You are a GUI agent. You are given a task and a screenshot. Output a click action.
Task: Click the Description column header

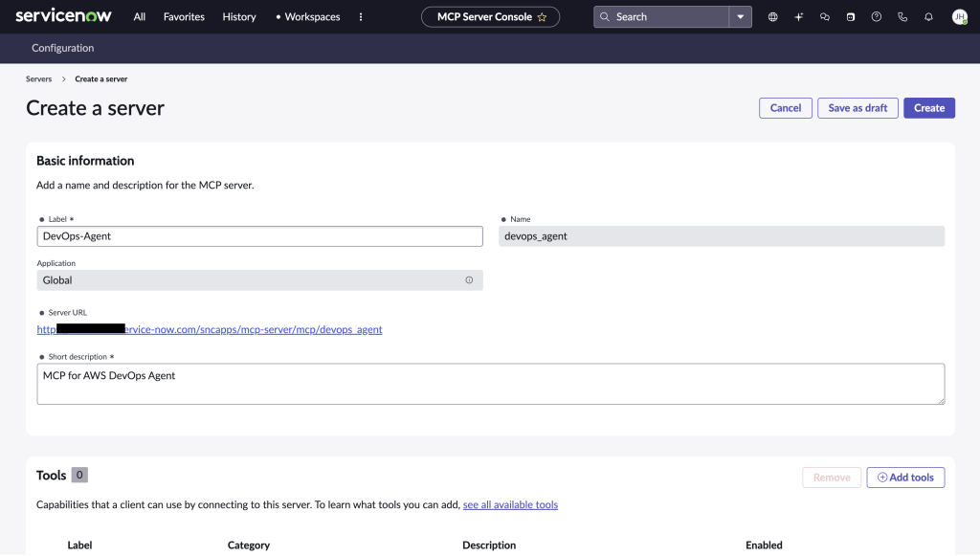(x=489, y=545)
